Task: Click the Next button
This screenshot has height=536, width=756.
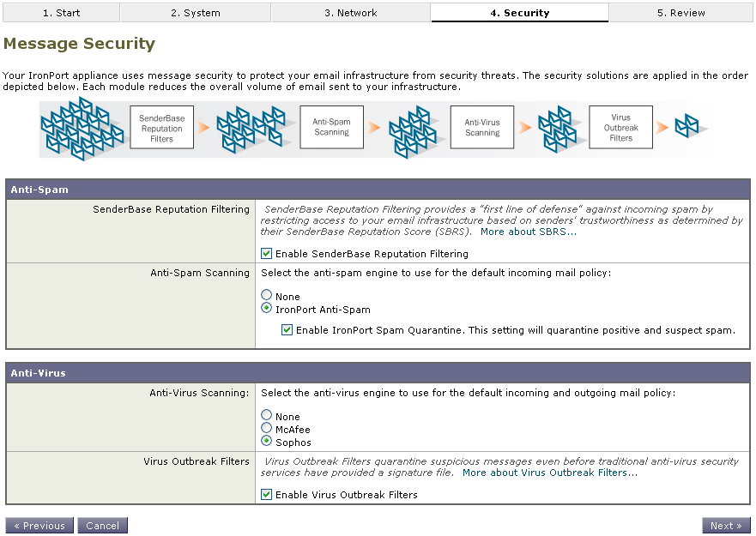Action: pyautogui.click(x=726, y=526)
